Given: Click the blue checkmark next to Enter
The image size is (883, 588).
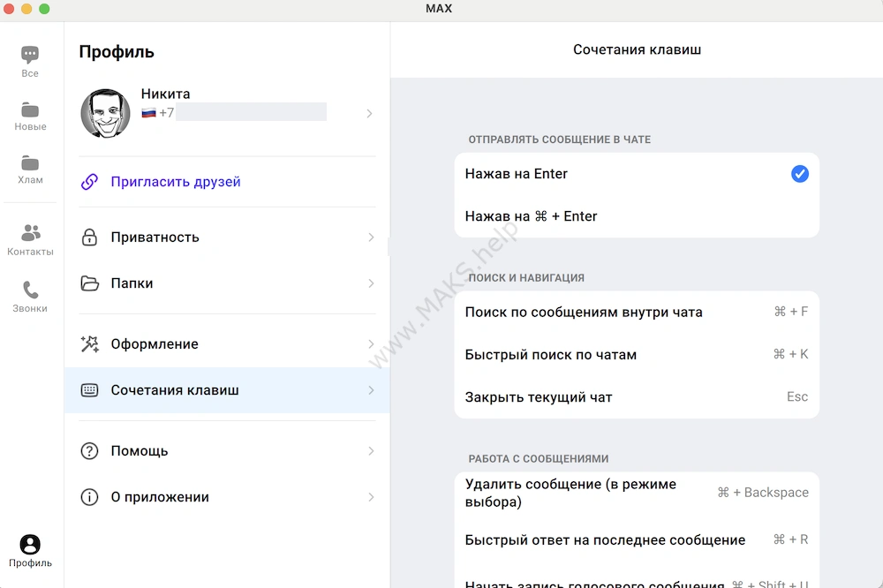Looking at the screenshot, I should coord(799,174).
